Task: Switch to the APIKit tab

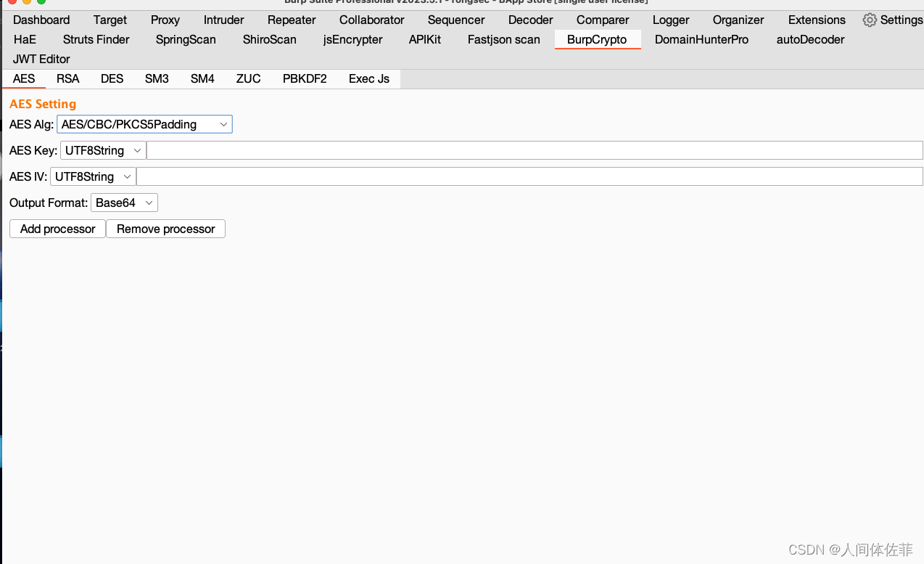Action: [425, 39]
